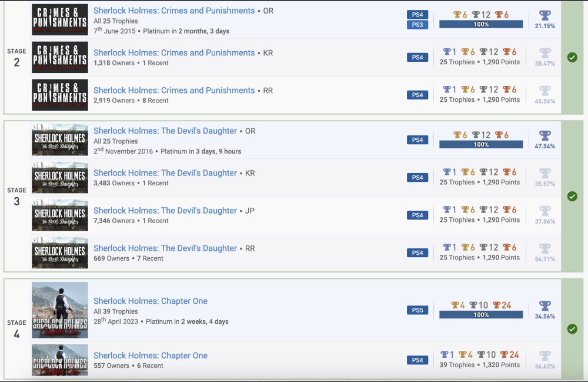This screenshot has height=382, width=588.
Task: Open Sherlock Holmes: The Devil's Daughter RR link
Action: (165, 248)
